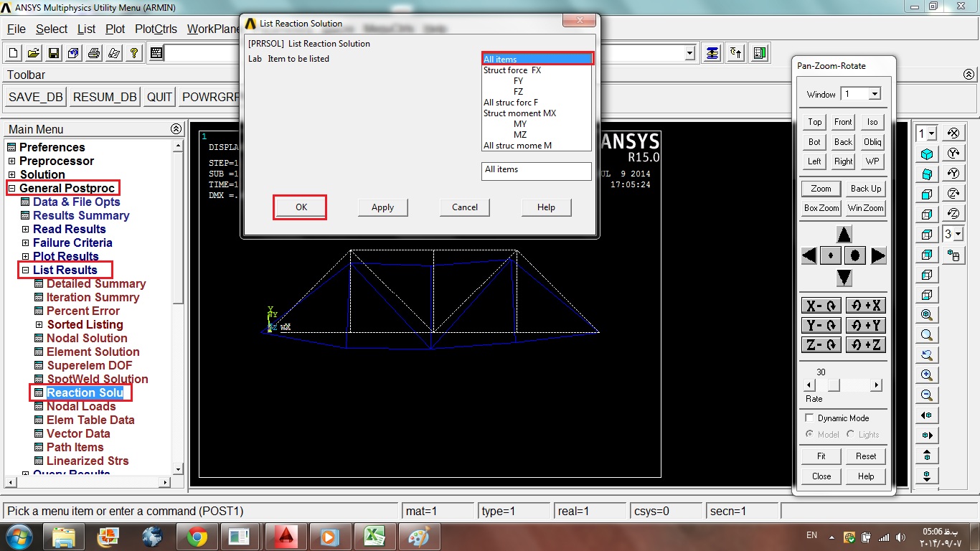Click Apply in List Reaction Solution dialog

tap(382, 207)
